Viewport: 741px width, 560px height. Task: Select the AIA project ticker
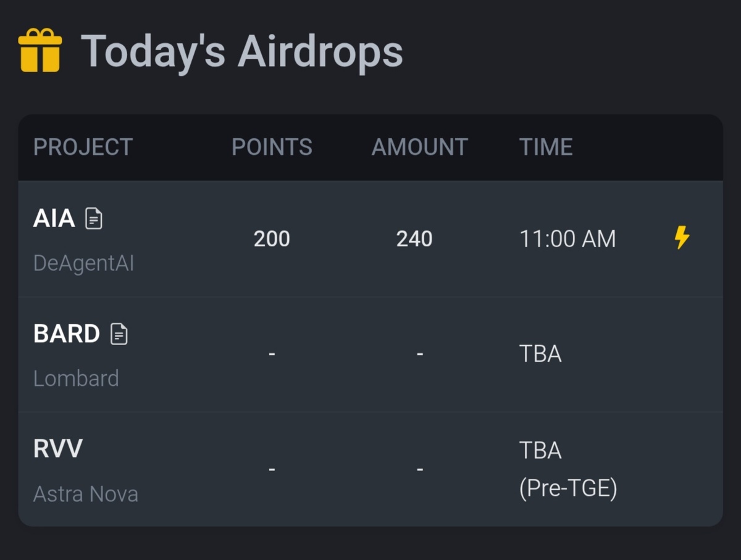54,219
